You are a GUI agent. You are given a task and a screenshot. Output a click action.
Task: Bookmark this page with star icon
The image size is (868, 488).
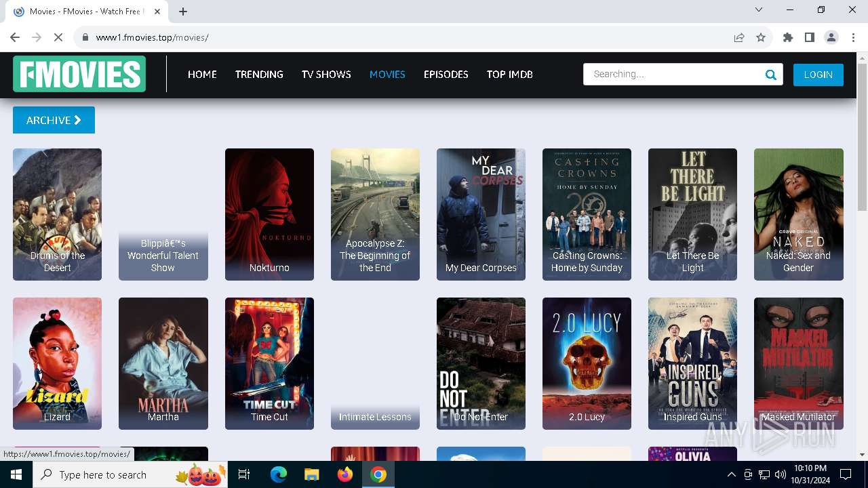pyautogui.click(x=761, y=37)
